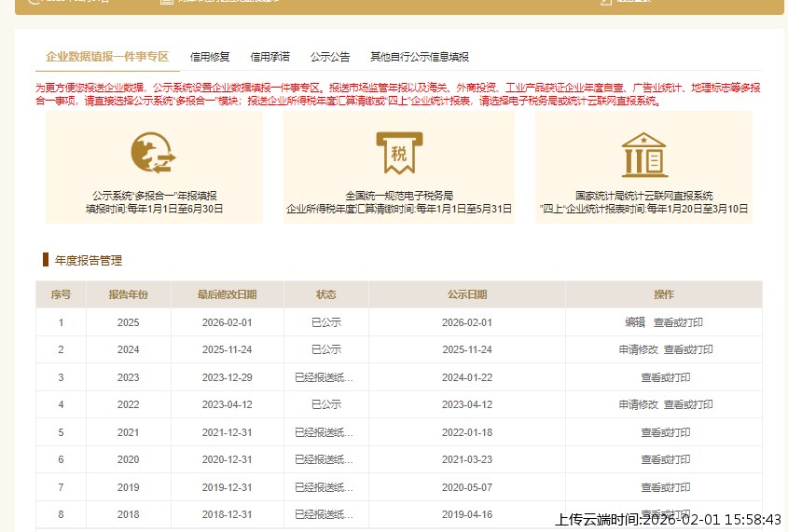This screenshot has height=532, width=788.
Task: Open the 企业数据填报一件事专区 tab
Action: click(107, 57)
